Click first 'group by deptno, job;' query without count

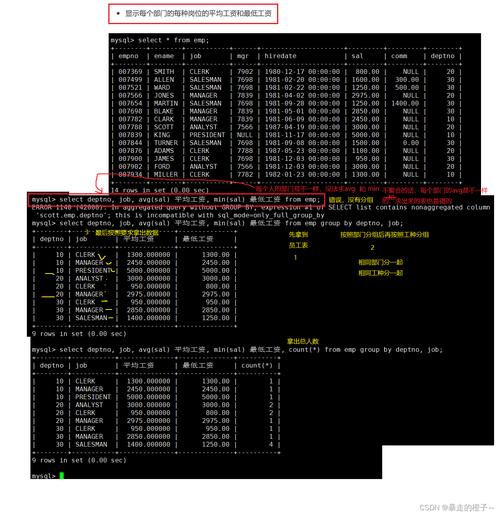coord(217,223)
